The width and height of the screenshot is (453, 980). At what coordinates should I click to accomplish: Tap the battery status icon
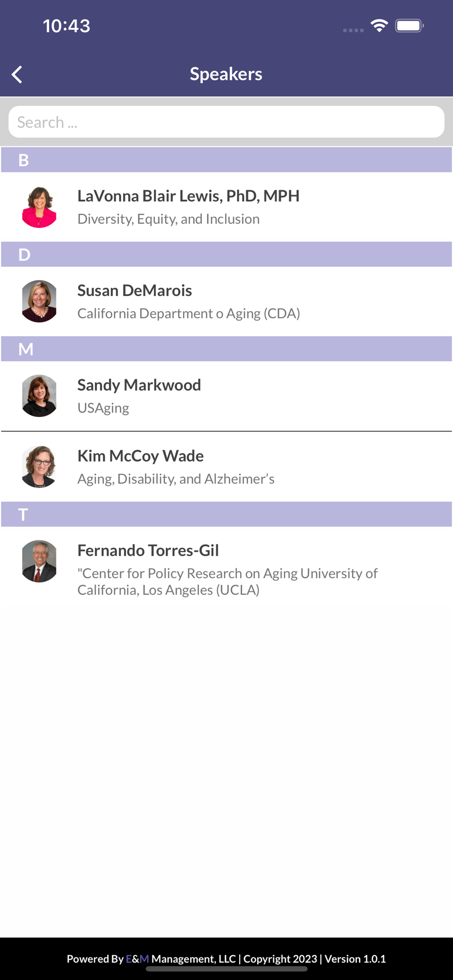(409, 25)
